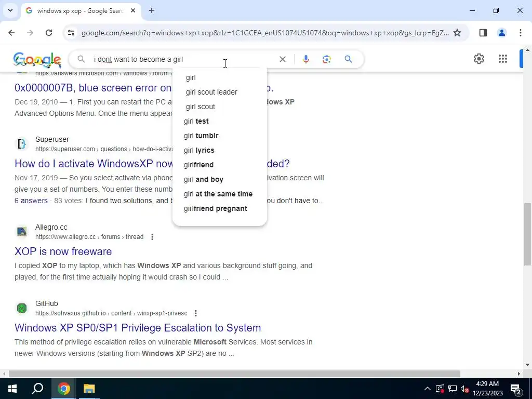
Task: Click the Allegro.cc site name
Action: pyautogui.click(x=51, y=228)
